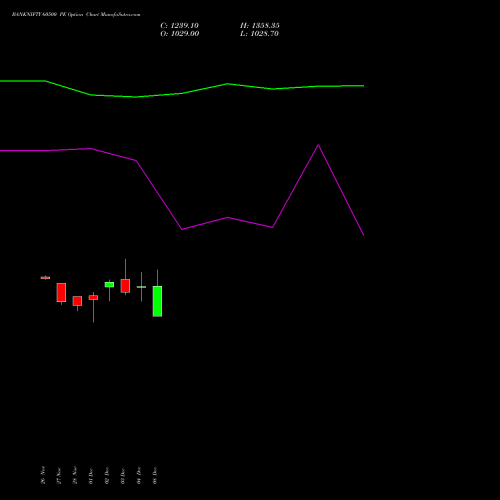Select the large green candle, last in the series
The image size is (500, 500).
(x=157, y=301)
